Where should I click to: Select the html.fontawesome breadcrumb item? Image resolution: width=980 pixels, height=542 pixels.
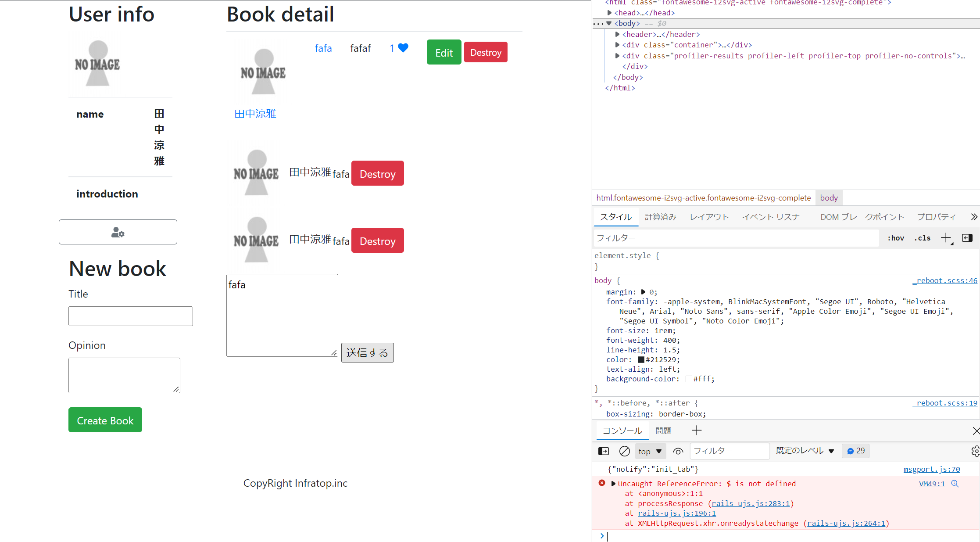pos(703,198)
